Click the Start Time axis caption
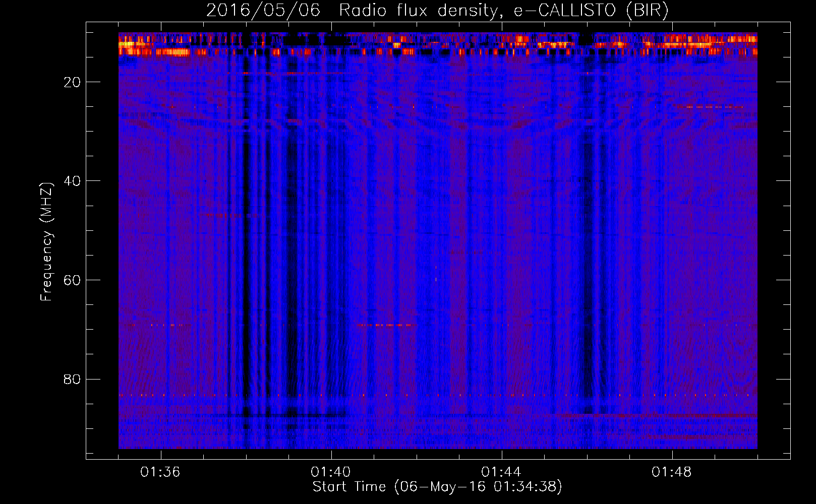816x504 pixels. tap(437, 487)
